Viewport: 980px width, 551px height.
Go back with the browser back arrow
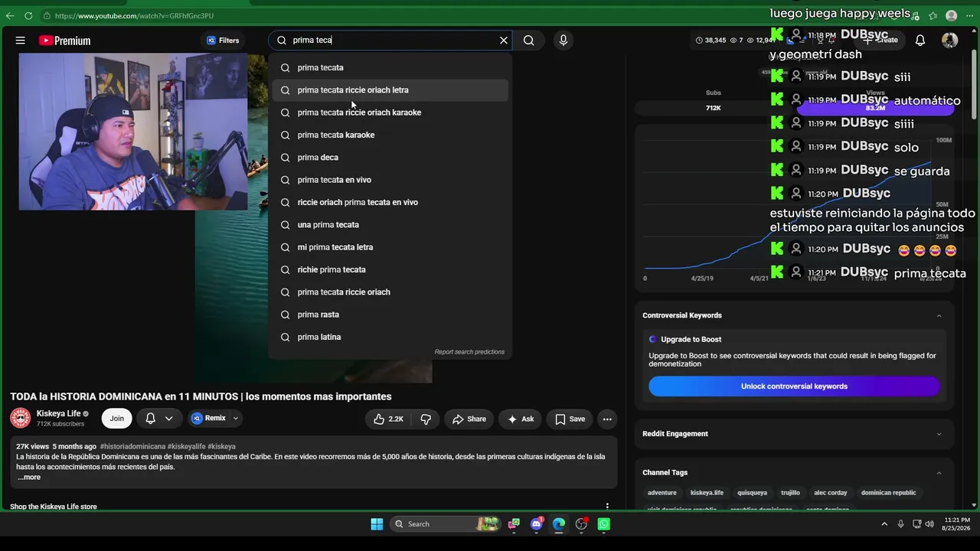(x=10, y=15)
